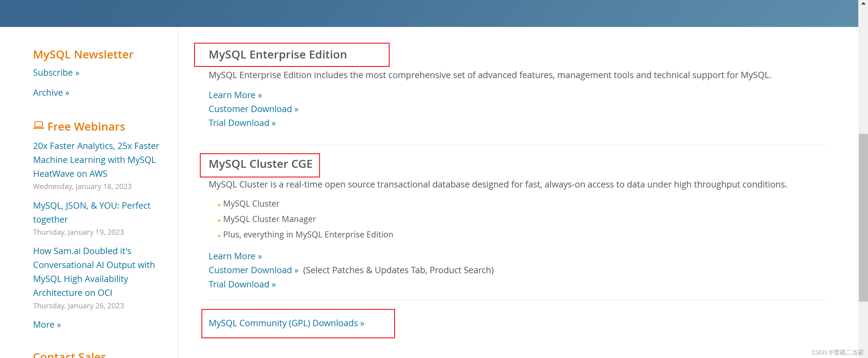Open the newsletter Archive link
Screen dimensions: 868x358
51,92
